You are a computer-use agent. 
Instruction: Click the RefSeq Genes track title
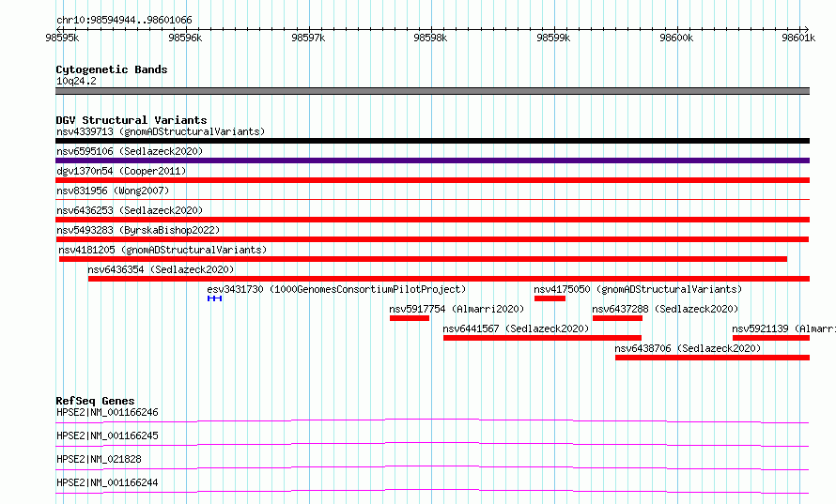point(96,401)
